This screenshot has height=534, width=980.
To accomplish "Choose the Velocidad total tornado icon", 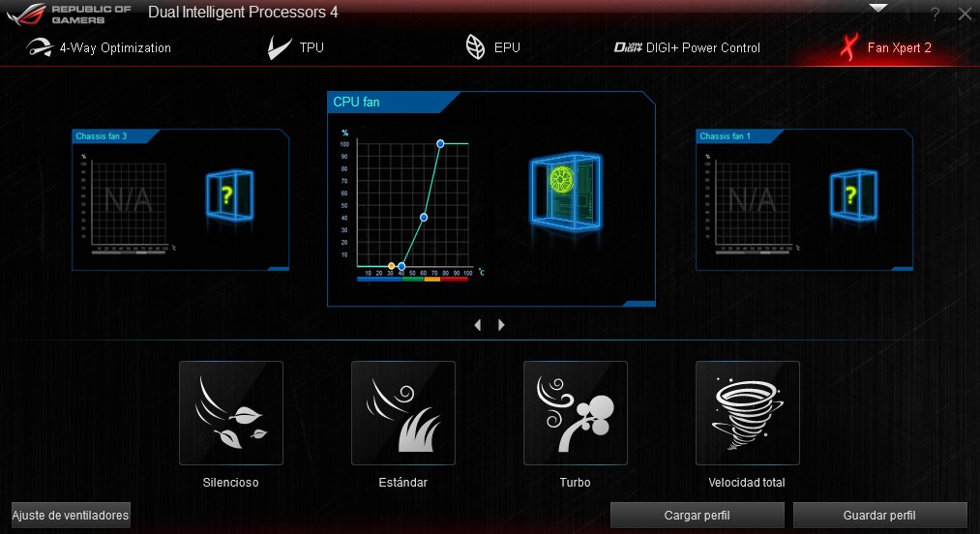I will tap(748, 413).
